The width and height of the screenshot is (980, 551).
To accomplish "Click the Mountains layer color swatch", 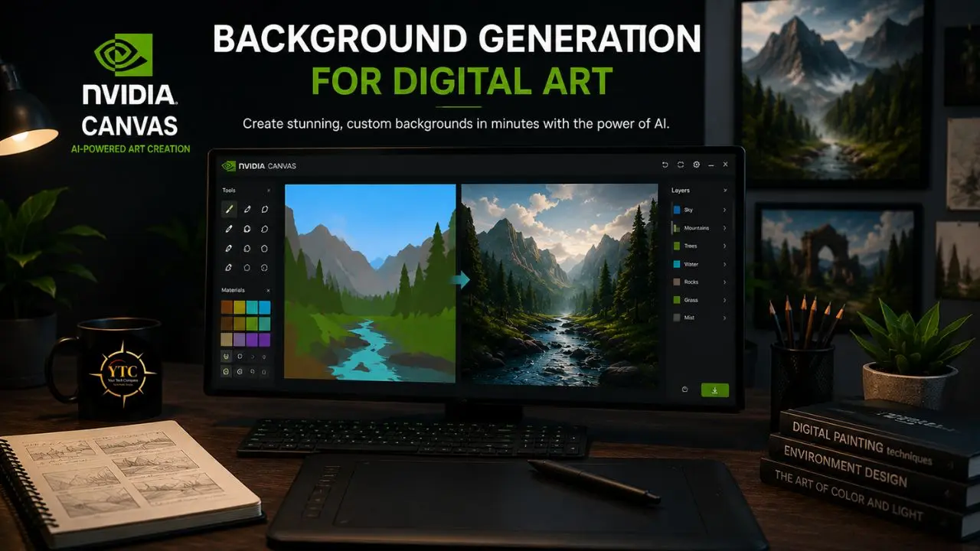I will (x=676, y=228).
